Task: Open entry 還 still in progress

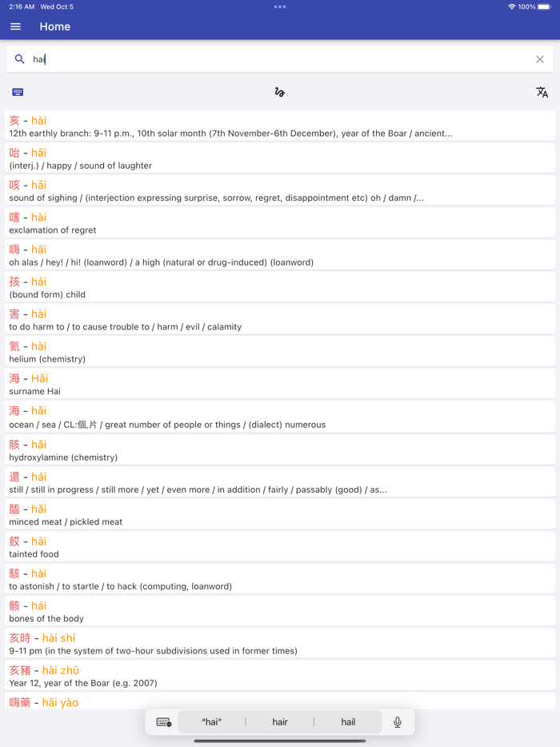Action: 280,482
